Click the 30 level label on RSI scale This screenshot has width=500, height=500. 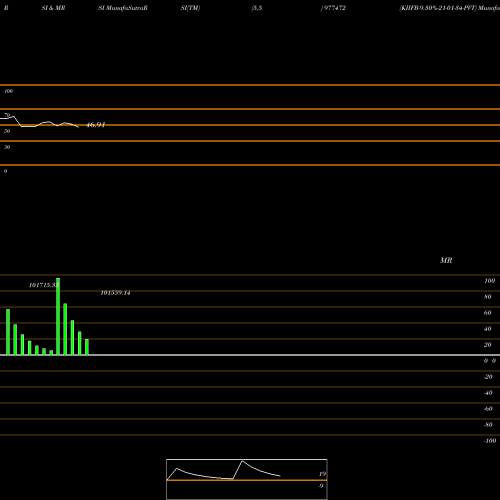click(x=7, y=147)
